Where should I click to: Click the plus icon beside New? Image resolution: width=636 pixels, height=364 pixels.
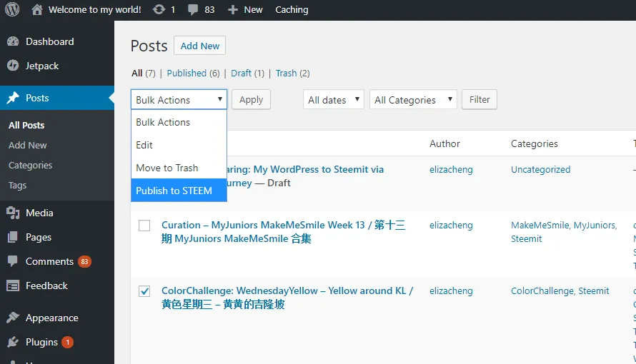232,10
